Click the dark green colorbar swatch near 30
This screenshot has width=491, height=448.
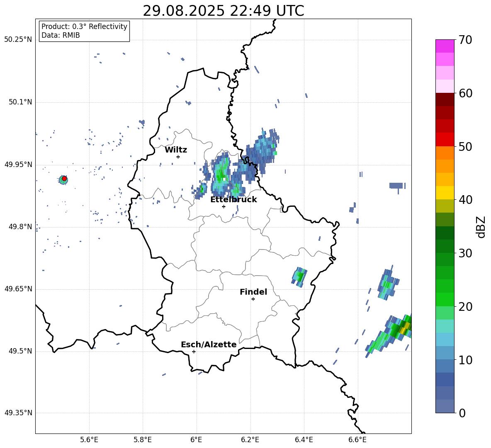point(445,246)
